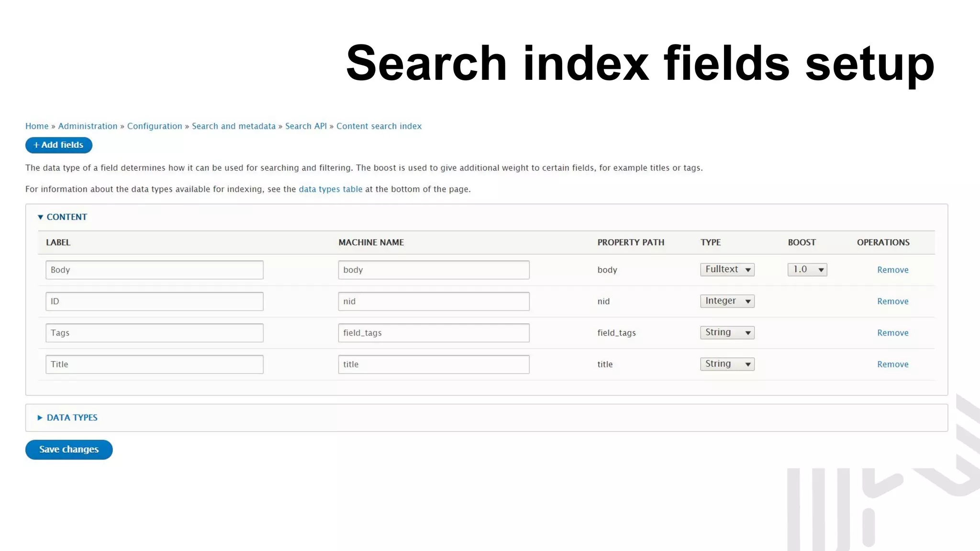This screenshot has height=551, width=980.
Task: Remove the body field row
Action: (892, 270)
